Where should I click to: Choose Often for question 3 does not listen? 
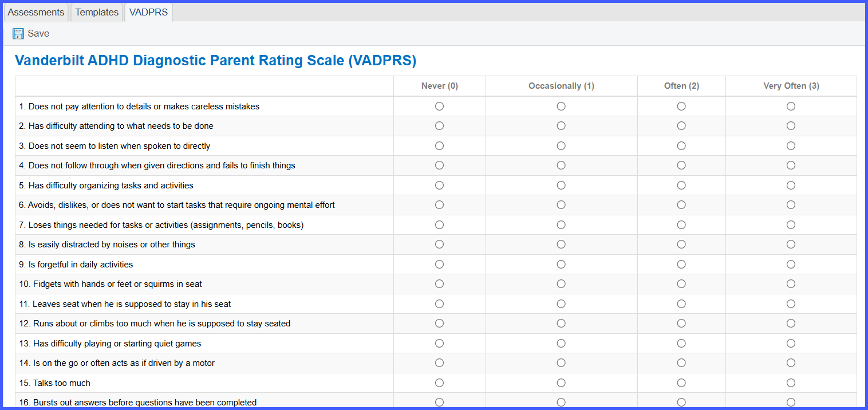tap(681, 146)
